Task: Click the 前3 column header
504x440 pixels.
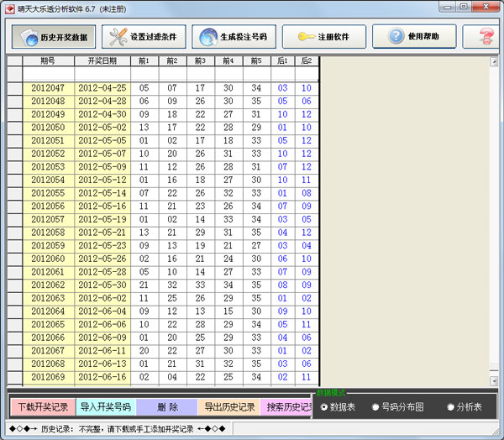Action: click(x=200, y=61)
